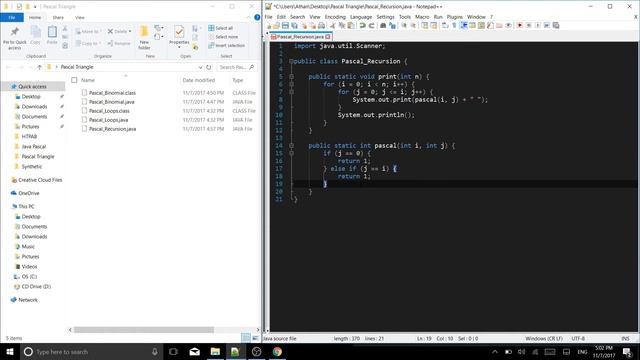Click the Save Recorded Macro icon
This screenshot has width=640, height=360.
(556, 25)
